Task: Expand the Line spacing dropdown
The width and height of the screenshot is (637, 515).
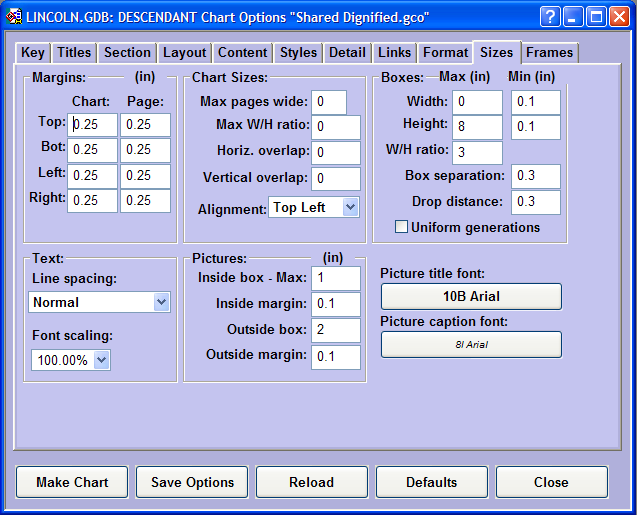Action: [161, 302]
